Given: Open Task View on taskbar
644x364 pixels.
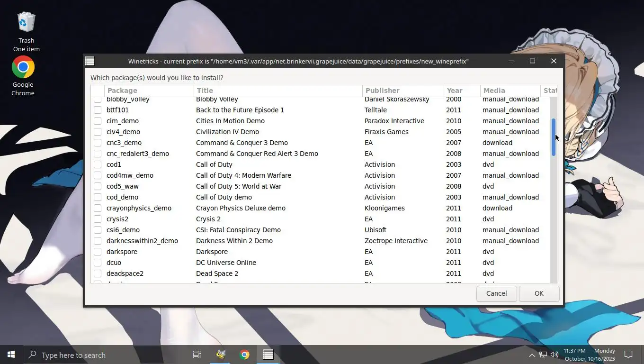Looking at the screenshot, I should 197,355.
